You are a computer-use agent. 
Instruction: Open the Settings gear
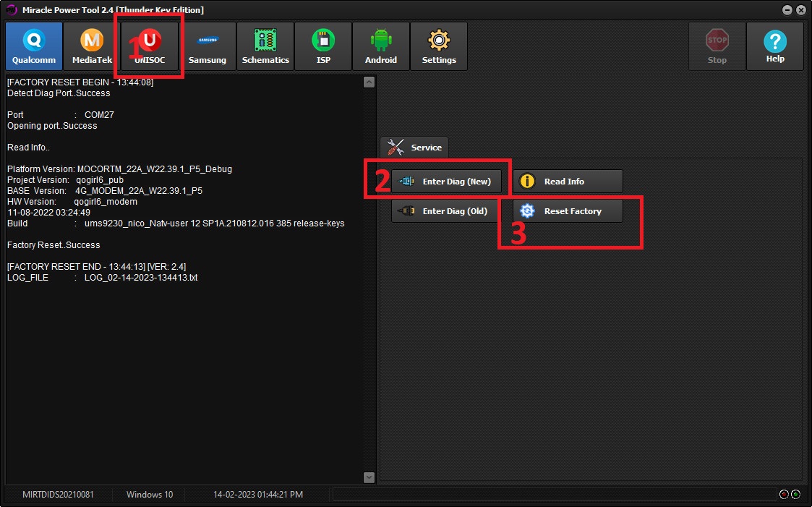click(x=439, y=46)
